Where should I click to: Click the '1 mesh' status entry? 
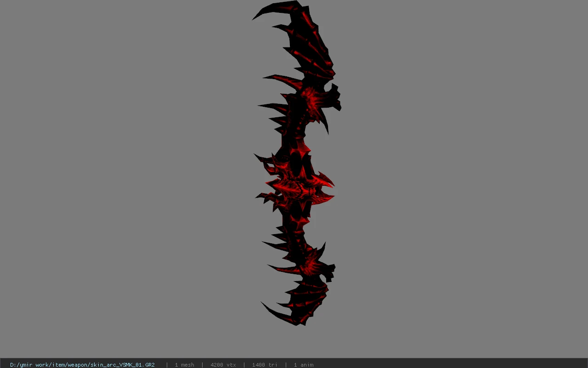click(184, 365)
